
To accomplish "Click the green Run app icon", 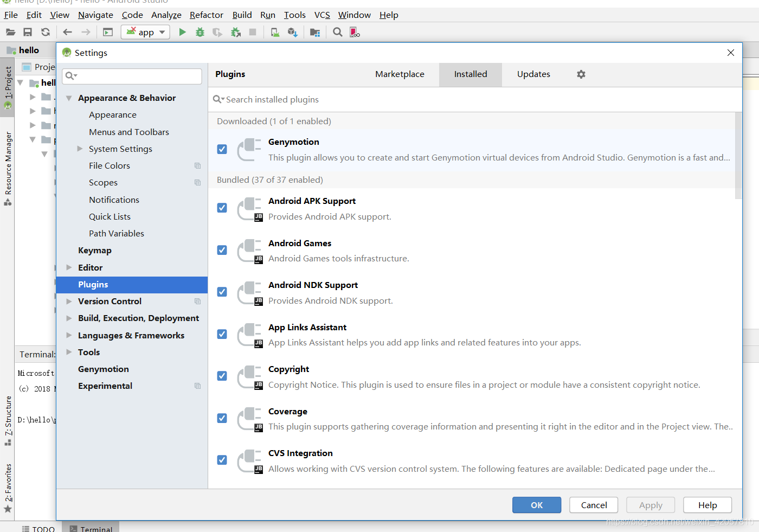I will pyautogui.click(x=183, y=33).
